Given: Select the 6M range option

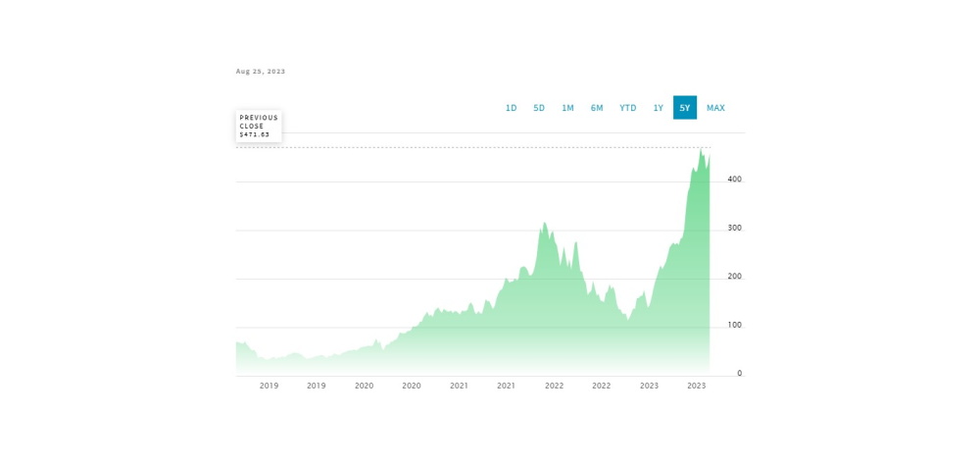Looking at the screenshot, I should pyautogui.click(x=597, y=108).
